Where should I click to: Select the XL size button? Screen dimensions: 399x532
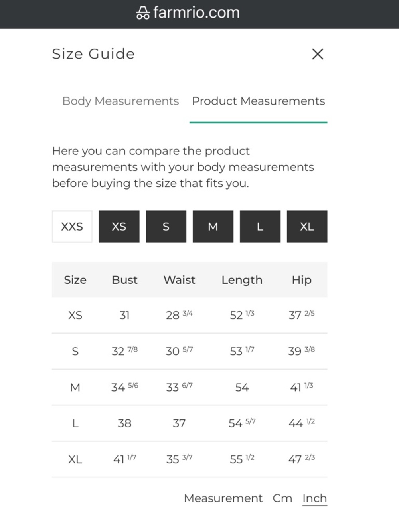(307, 226)
